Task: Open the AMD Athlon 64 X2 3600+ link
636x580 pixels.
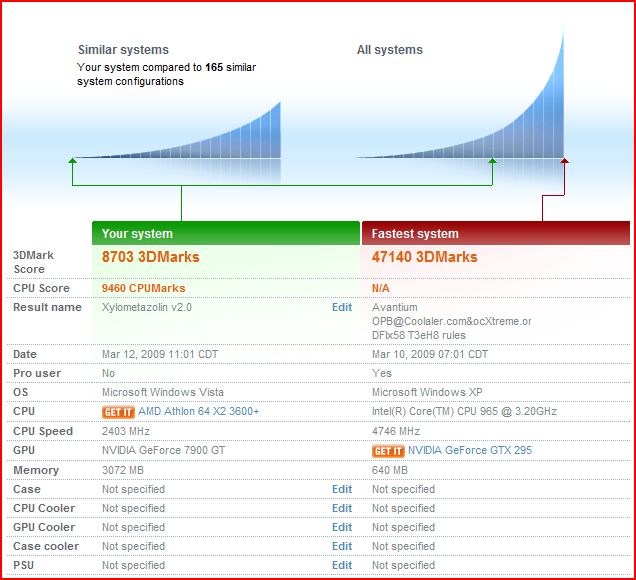Action: pyautogui.click(x=198, y=411)
